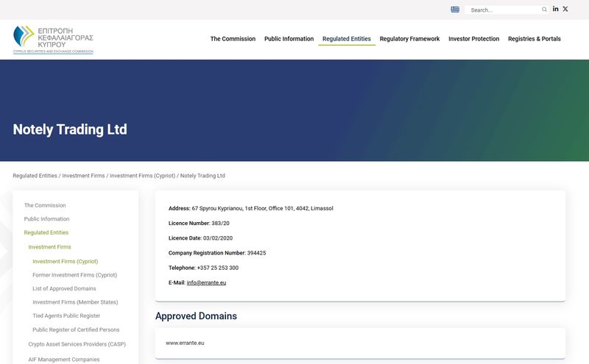589x364 pixels.
Task: Go to Regulated Entities breadcrumb
Action: click(35, 176)
